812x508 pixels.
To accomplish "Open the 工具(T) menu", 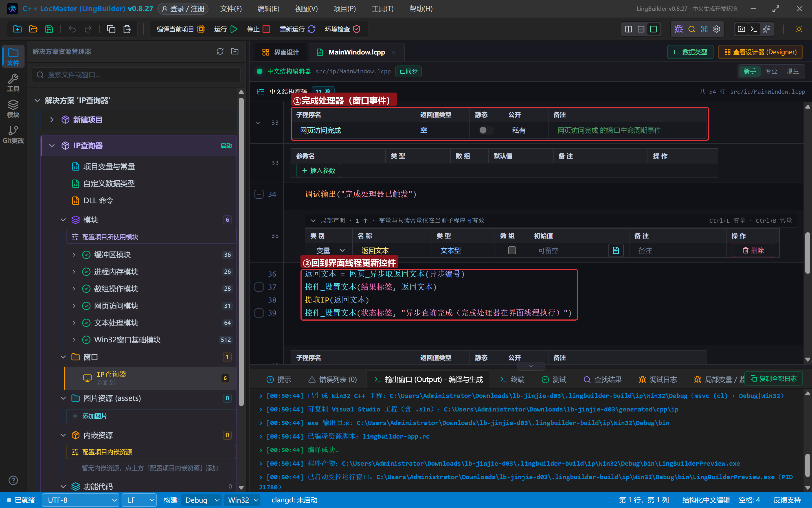I will pyautogui.click(x=382, y=9).
